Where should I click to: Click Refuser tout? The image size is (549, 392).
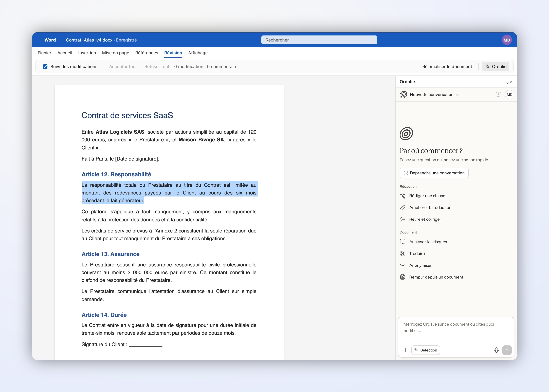click(157, 67)
